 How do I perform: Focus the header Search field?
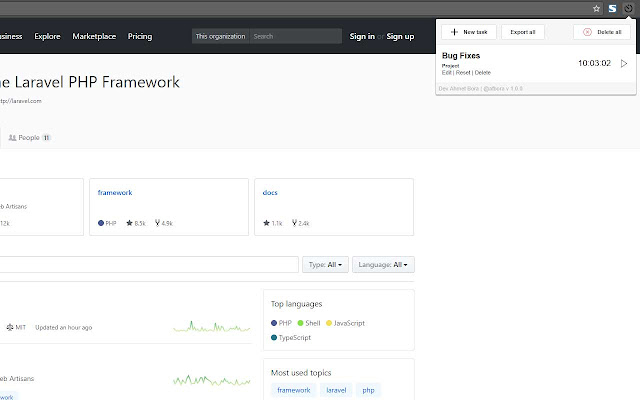(296, 36)
